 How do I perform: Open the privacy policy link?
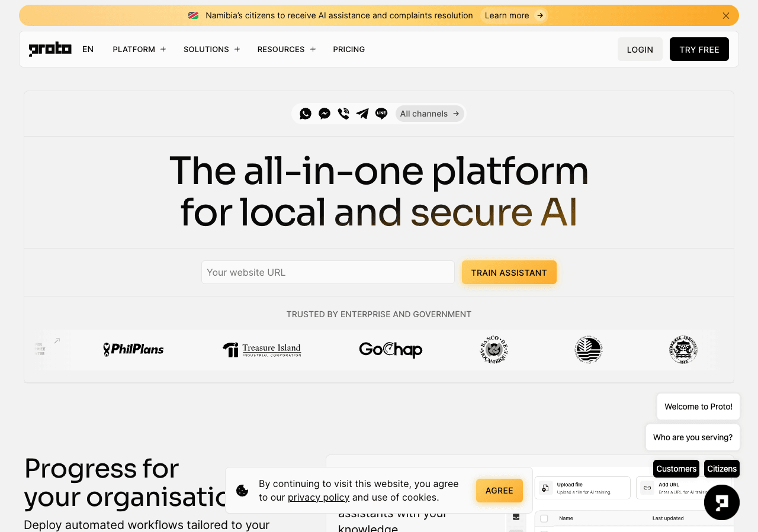point(319,497)
